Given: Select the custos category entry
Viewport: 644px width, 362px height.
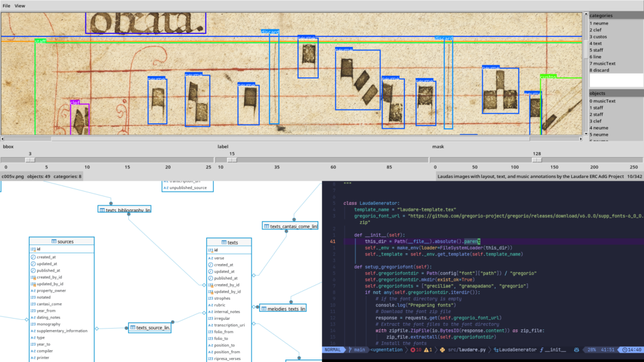Looking at the screenshot, I should coord(598,37).
